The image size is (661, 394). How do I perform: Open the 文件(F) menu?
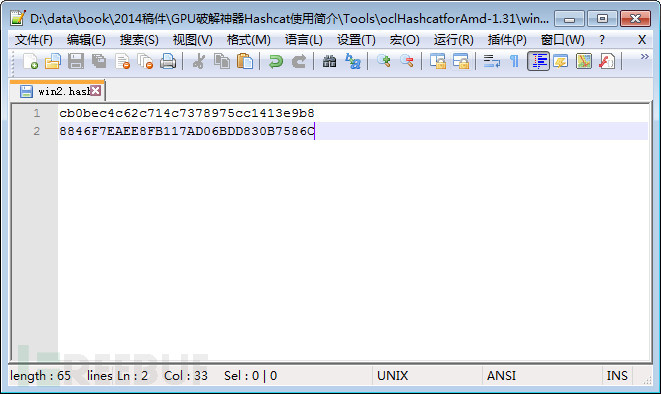click(34, 40)
